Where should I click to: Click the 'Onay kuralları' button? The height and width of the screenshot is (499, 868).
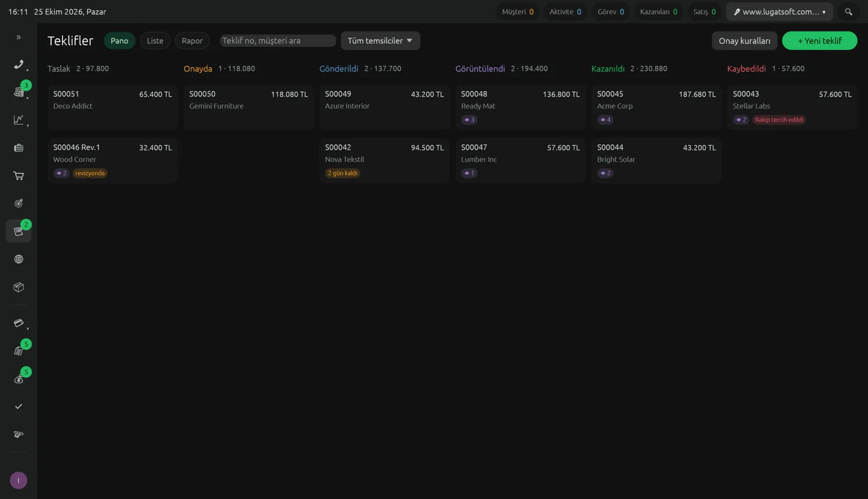[x=744, y=41]
